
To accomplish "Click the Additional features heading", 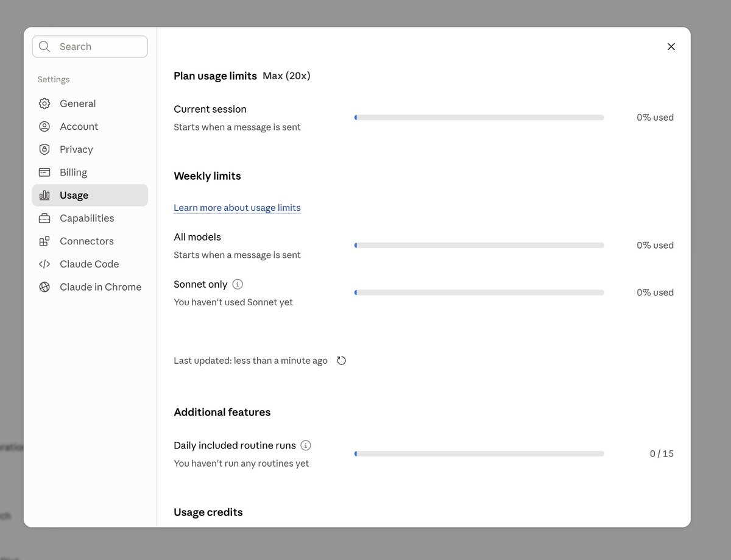I will (x=222, y=413).
